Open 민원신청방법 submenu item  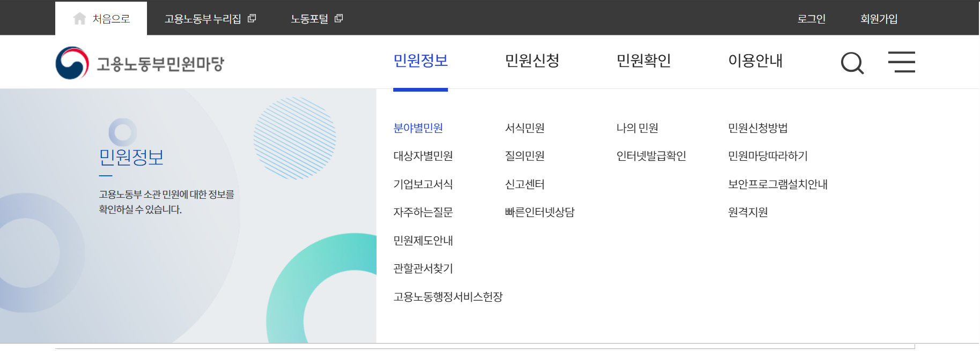[758, 128]
